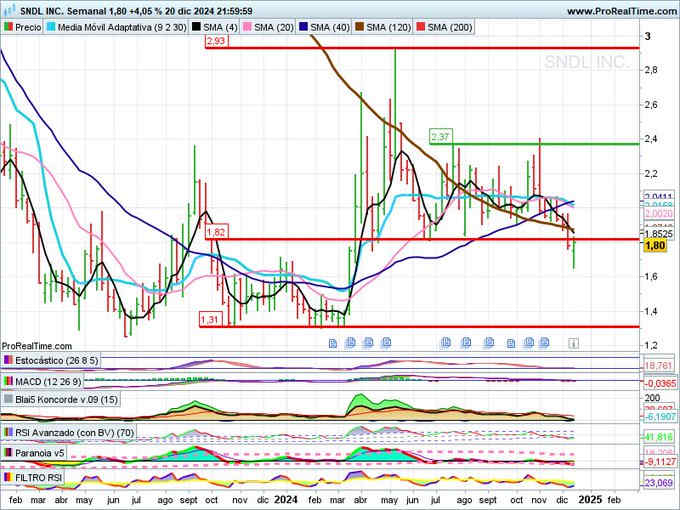The image size is (680, 510).
Task: Click the 2024 year label on time axis
Action: coord(285,500)
